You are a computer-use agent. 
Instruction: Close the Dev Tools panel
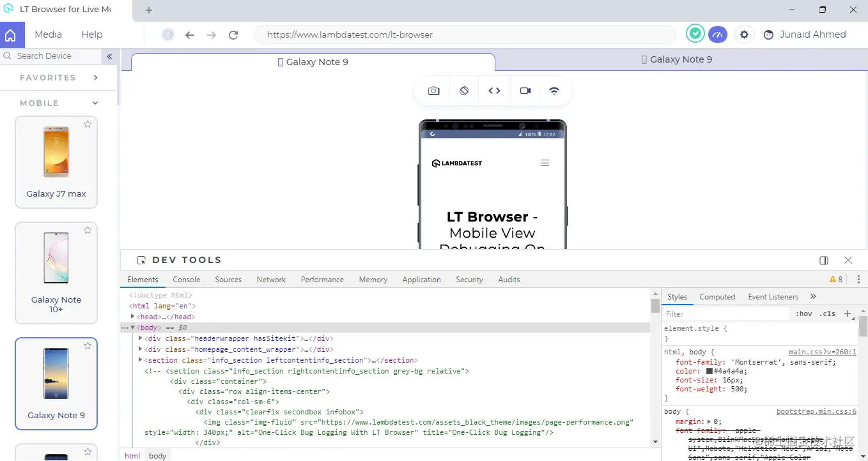(x=848, y=261)
